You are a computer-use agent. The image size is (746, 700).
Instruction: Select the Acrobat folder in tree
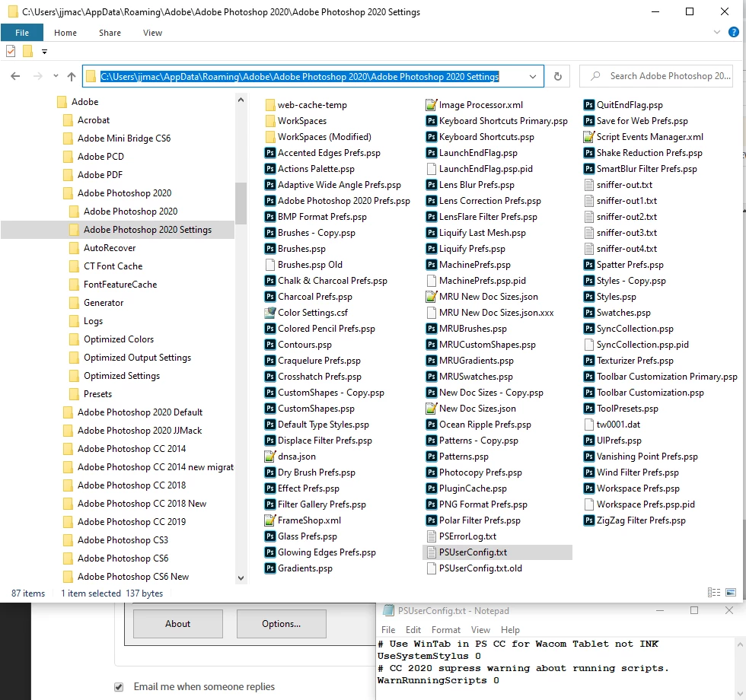pos(93,120)
